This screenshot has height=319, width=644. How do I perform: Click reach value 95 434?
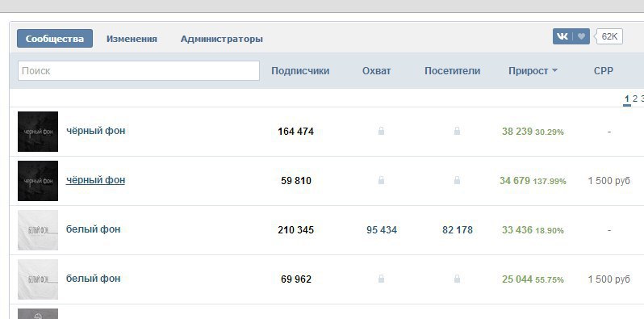click(x=382, y=230)
